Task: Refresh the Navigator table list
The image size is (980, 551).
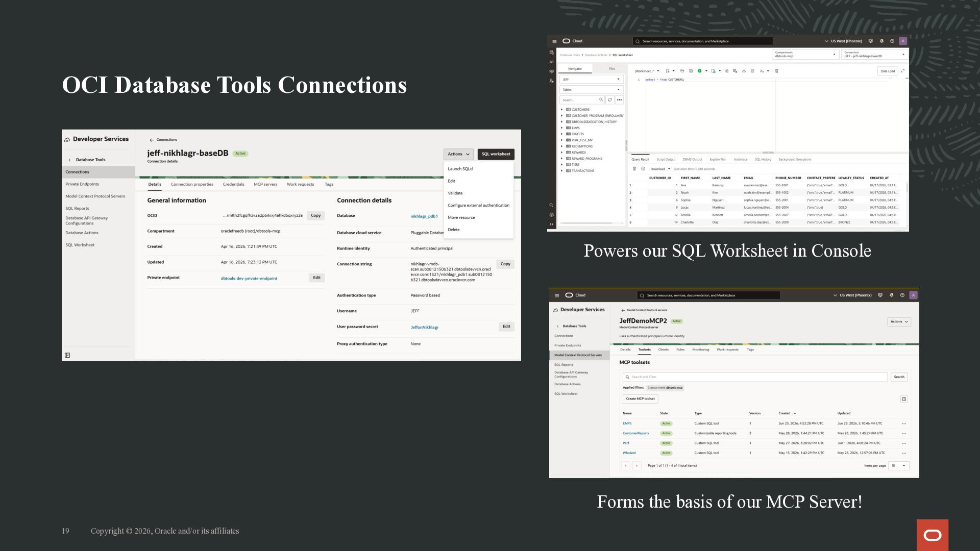Action: click(x=610, y=100)
